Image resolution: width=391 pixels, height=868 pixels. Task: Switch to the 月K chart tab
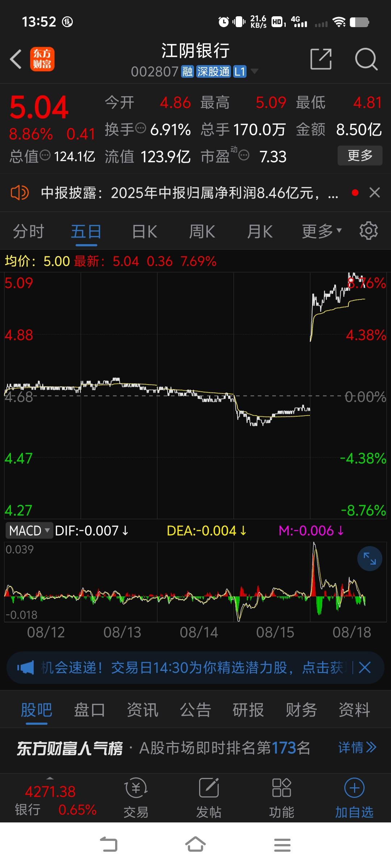[x=260, y=231]
